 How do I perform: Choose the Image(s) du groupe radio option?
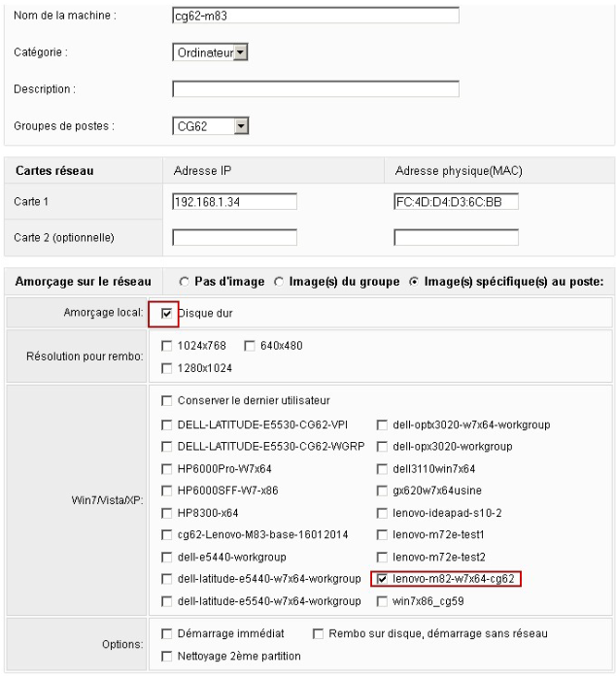pos(279,282)
